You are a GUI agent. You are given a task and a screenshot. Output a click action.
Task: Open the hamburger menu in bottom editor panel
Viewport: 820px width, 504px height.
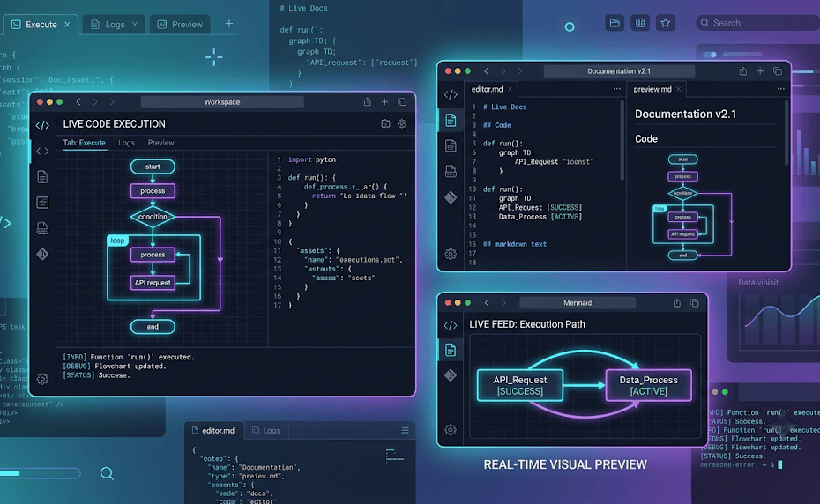(405, 430)
